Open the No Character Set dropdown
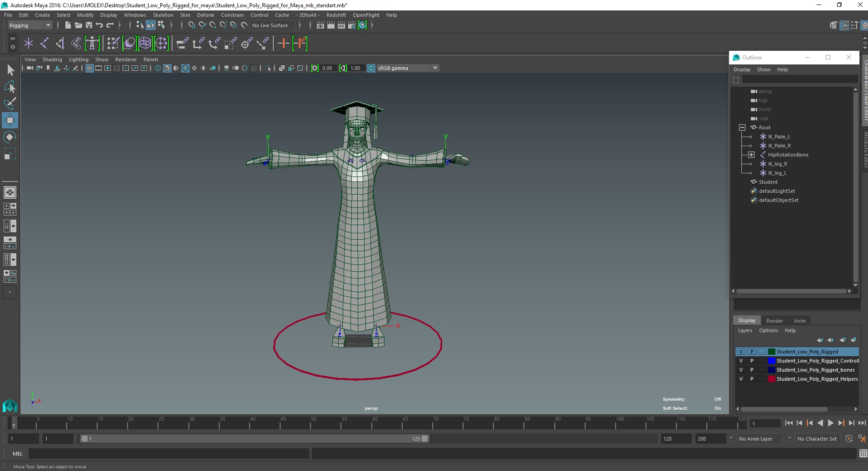The image size is (868, 471). point(819,439)
